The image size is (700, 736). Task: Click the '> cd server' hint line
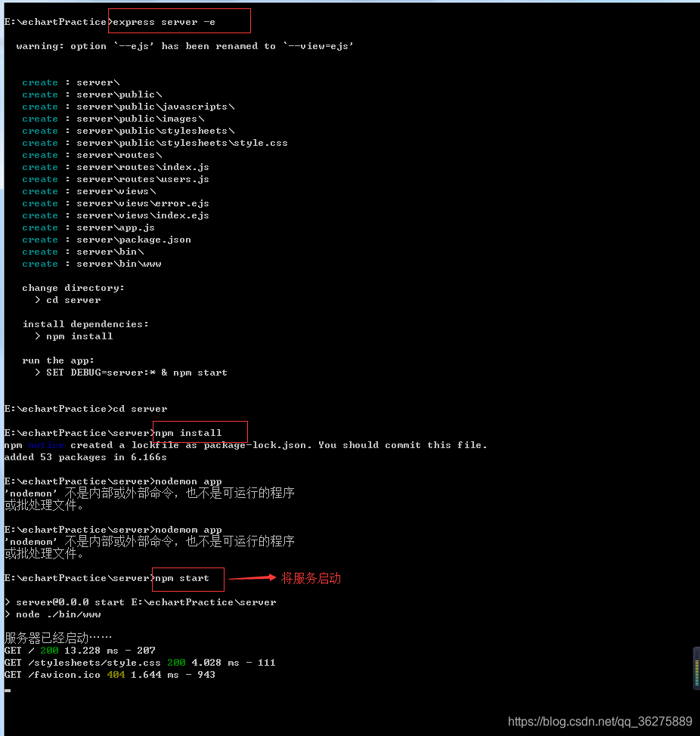click(x=67, y=300)
